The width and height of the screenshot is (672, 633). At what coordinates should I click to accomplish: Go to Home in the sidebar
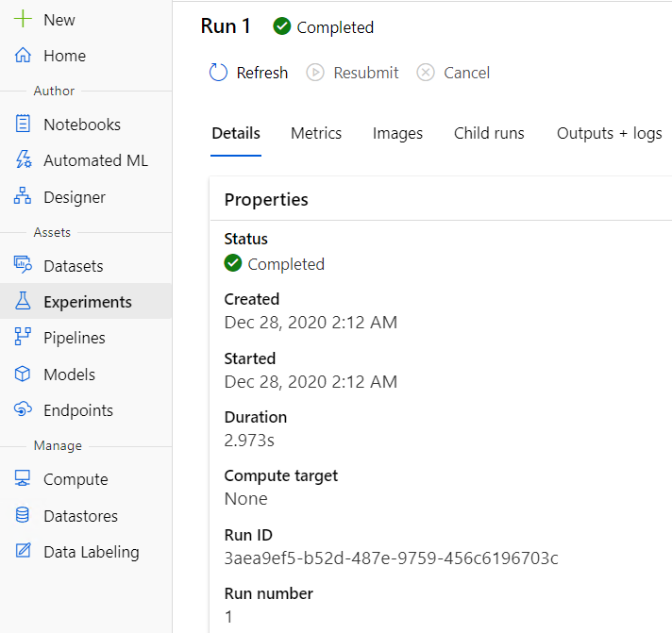(x=65, y=56)
